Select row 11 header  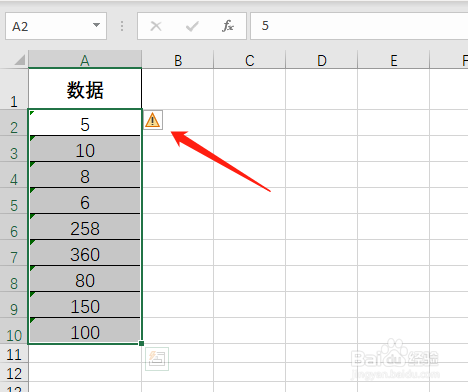tap(14, 353)
